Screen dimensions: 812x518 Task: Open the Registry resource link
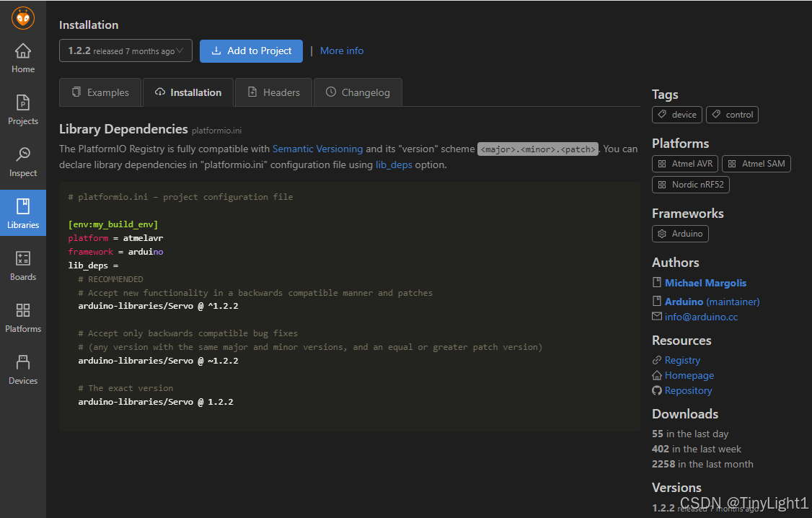coord(682,360)
